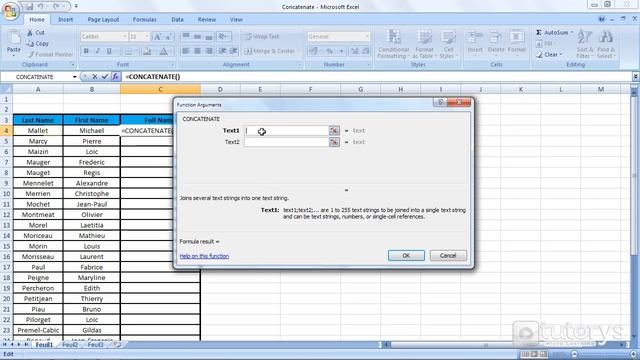Toggle Italic formatting

(x=98, y=51)
